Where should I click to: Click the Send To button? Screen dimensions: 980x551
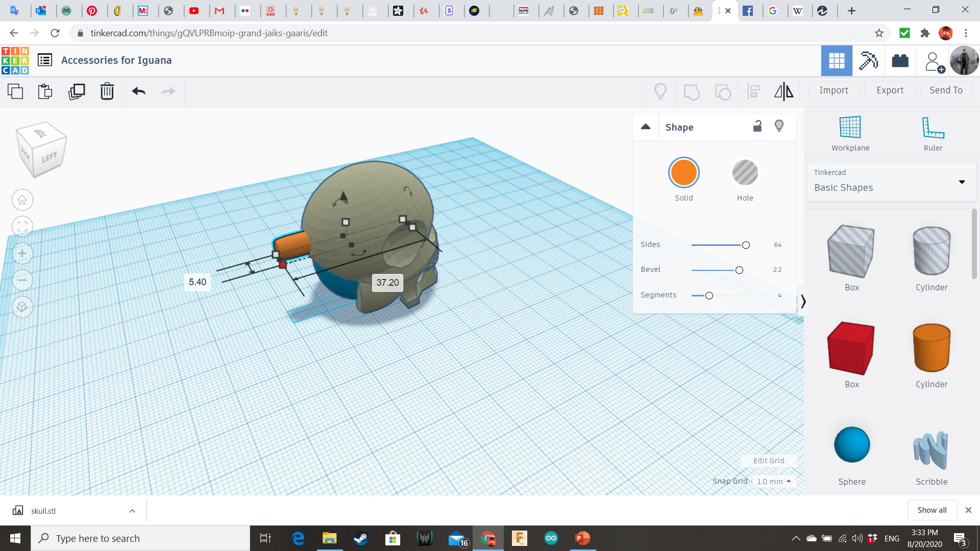click(x=946, y=90)
